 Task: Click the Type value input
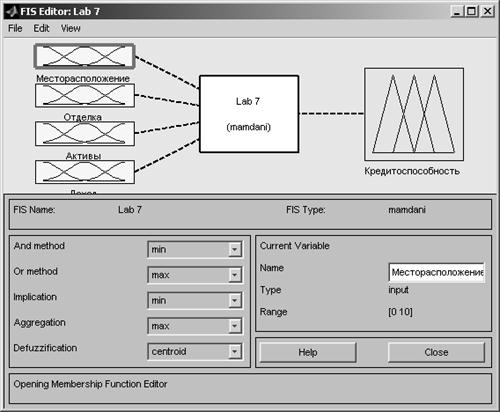click(398, 290)
